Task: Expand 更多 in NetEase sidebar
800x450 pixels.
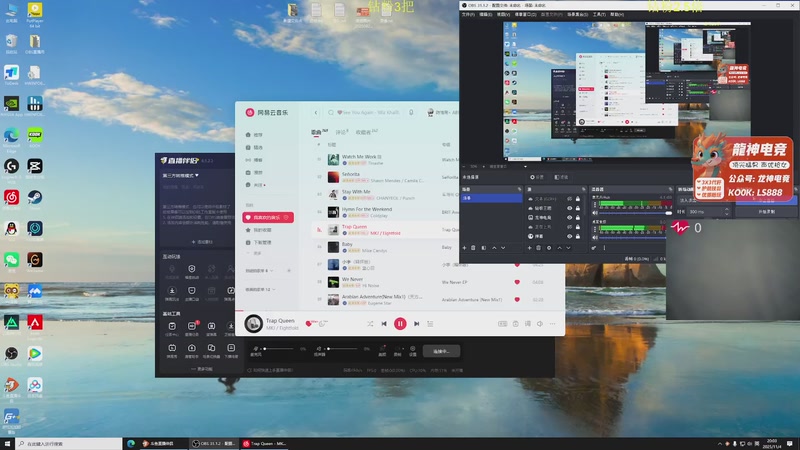Action: point(255,253)
